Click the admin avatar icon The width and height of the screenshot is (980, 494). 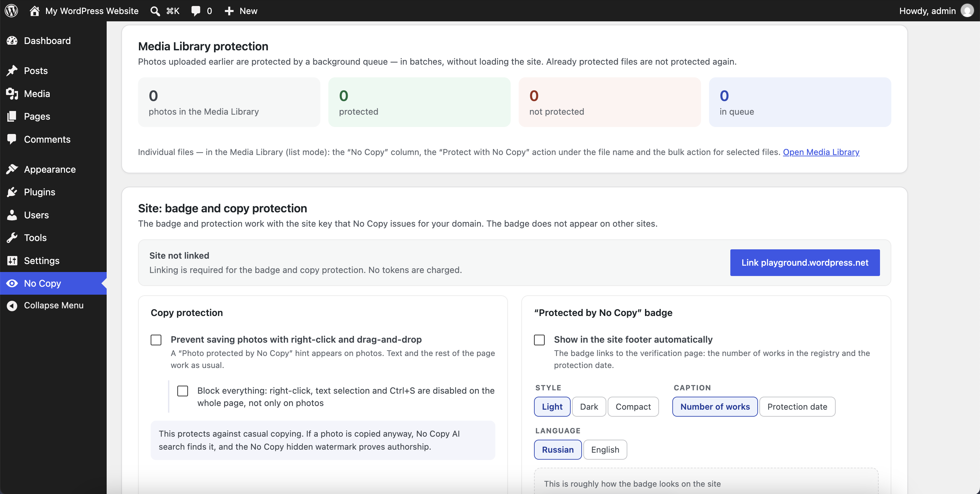967,11
